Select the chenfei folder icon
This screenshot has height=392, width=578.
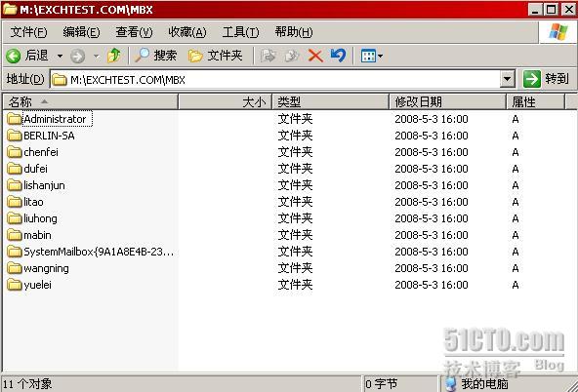pos(15,152)
